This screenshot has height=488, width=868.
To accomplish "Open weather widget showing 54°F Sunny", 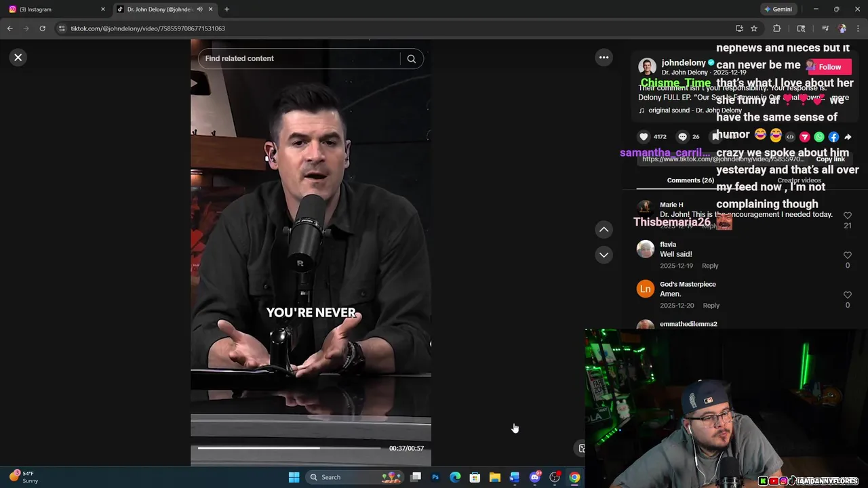I will coord(24,477).
